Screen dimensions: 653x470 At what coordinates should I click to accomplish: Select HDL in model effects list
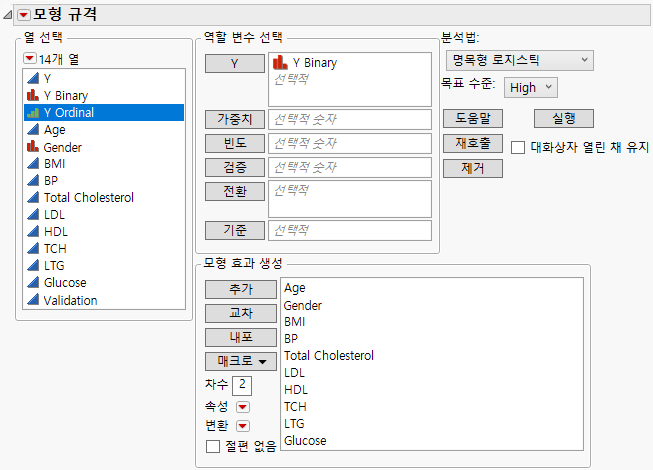click(296, 390)
